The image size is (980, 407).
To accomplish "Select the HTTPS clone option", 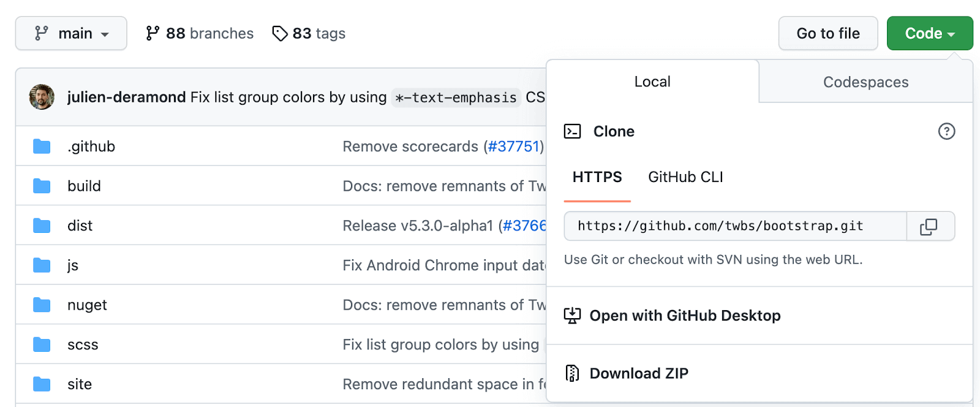I will click(597, 177).
